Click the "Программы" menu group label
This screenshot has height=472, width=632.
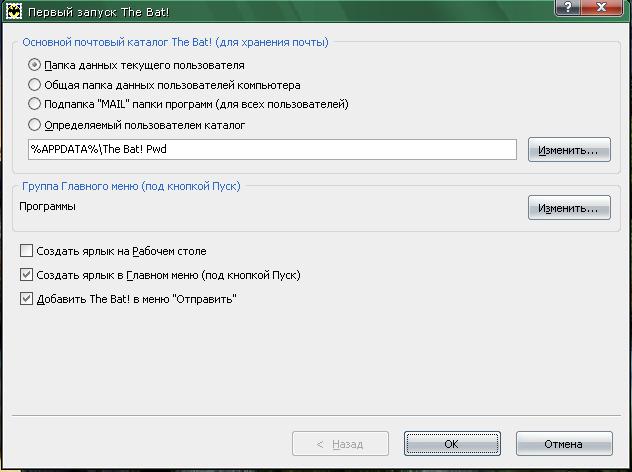(x=48, y=206)
